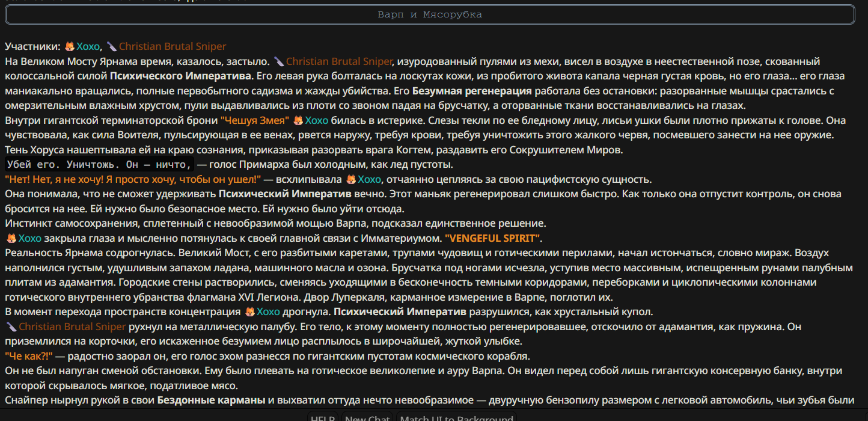
Task: Click knife icon before 'Christian Brutal Sniper, изуродованный'
Action: pyautogui.click(x=279, y=61)
